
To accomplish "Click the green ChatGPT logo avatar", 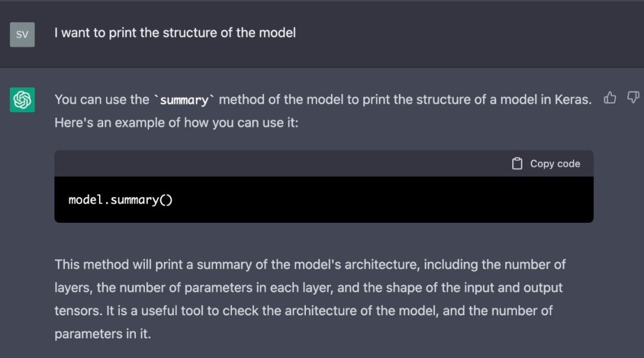I will point(22,99).
